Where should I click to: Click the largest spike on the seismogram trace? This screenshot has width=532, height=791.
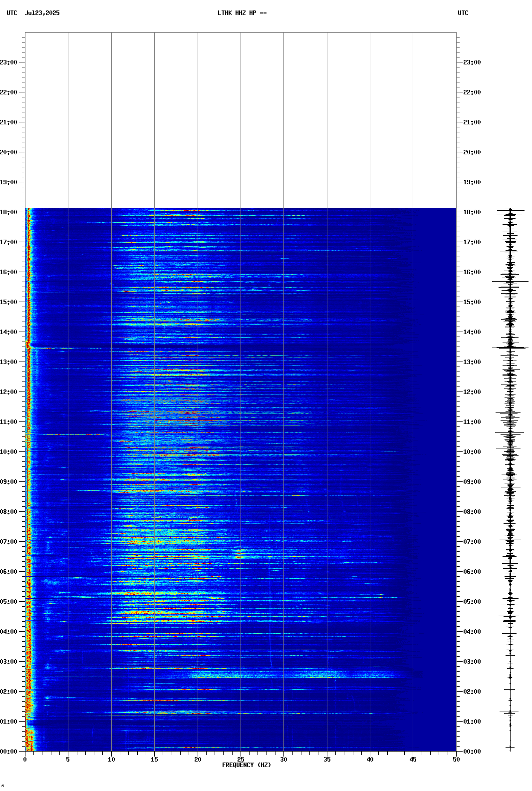click(x=510, y=348)
